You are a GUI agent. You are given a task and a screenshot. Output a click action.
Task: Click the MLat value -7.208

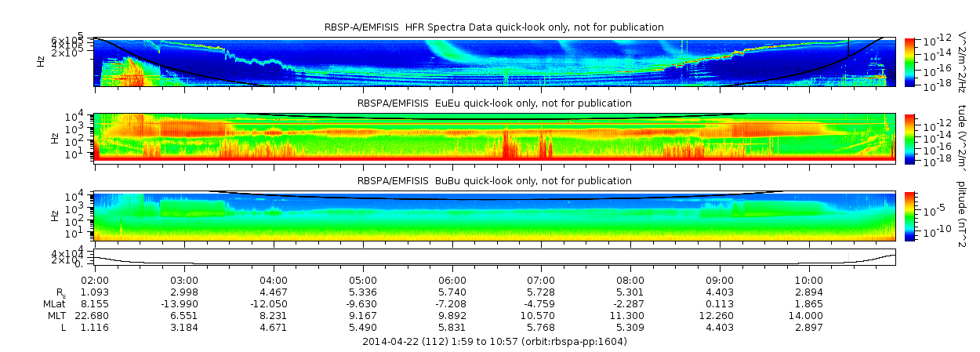(452, 303)
